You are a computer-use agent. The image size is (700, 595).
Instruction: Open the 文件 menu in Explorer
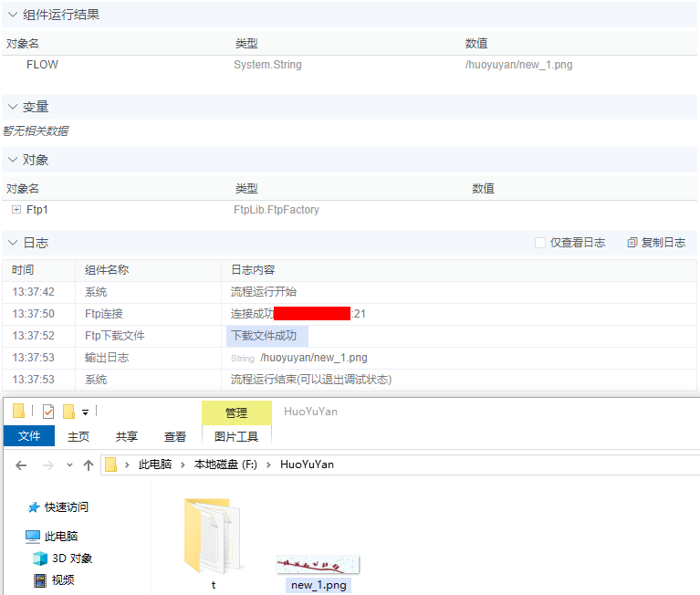coord(29,435)
